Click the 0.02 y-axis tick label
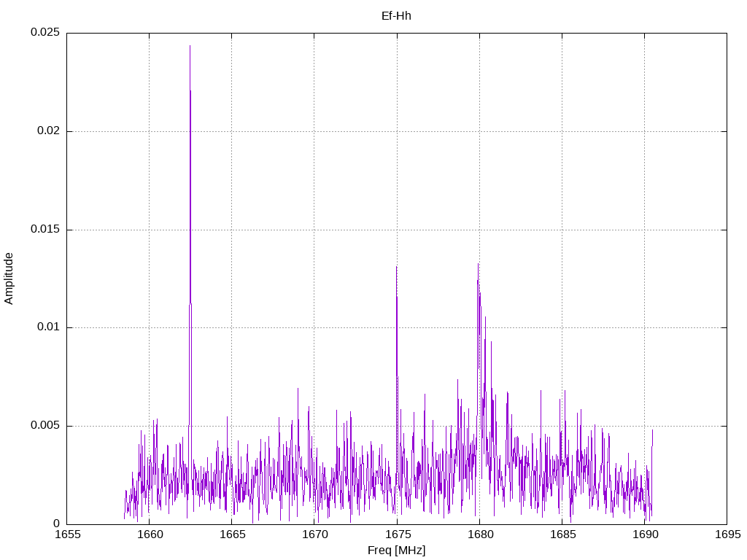Image resolution: width=747 pixels, height=560 pixels. pyautogui.click(x=49, y=131)
